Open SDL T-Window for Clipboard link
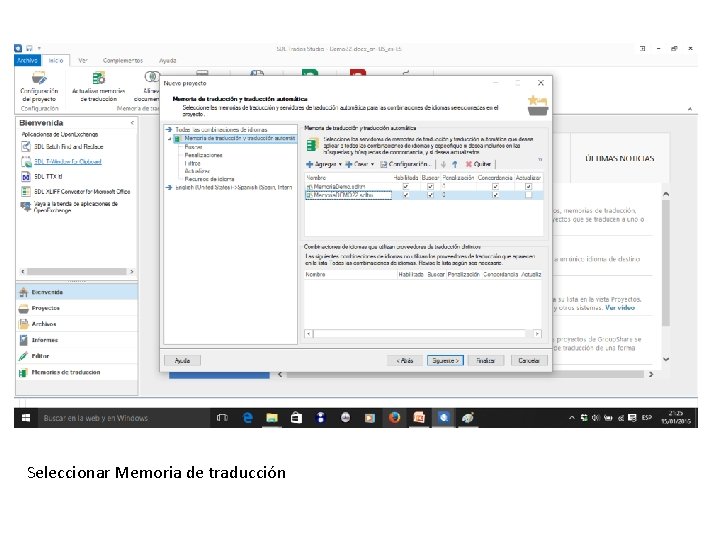720x540 pixels. 68,162
